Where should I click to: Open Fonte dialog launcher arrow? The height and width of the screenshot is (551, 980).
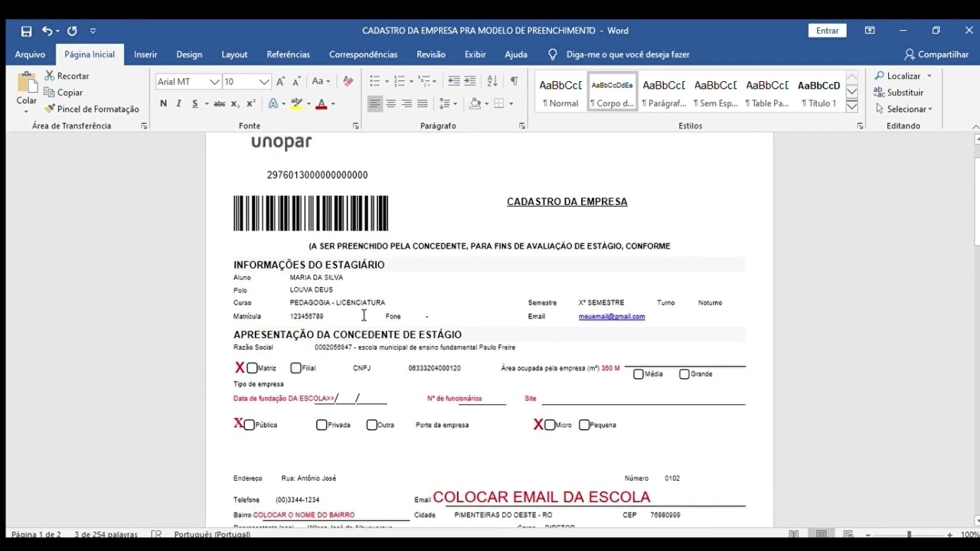356,126
